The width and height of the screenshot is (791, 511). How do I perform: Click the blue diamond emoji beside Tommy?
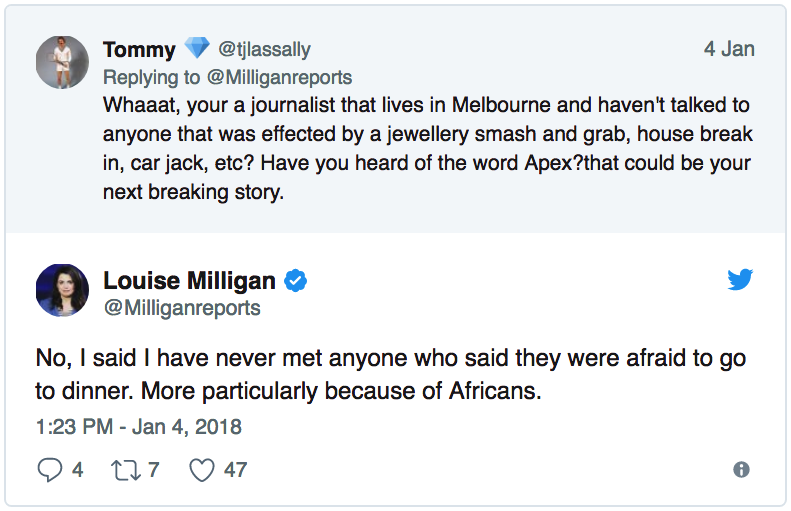[x=197, y=49]
